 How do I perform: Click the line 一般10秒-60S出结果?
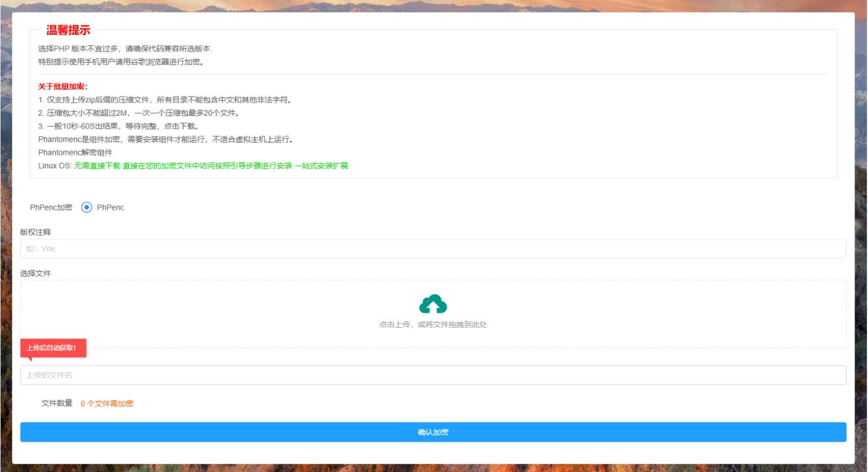coord(119,126)
